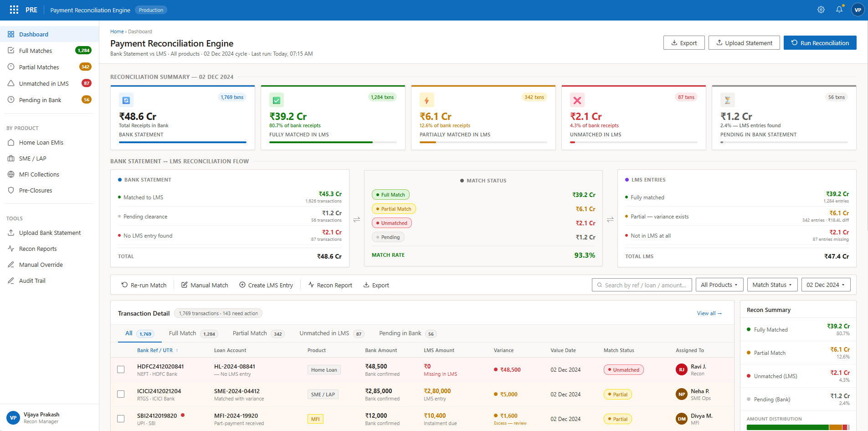Open Manual Override from the Tools section
868x431 pixels.
pyautogui.click(x=40, y=265)
